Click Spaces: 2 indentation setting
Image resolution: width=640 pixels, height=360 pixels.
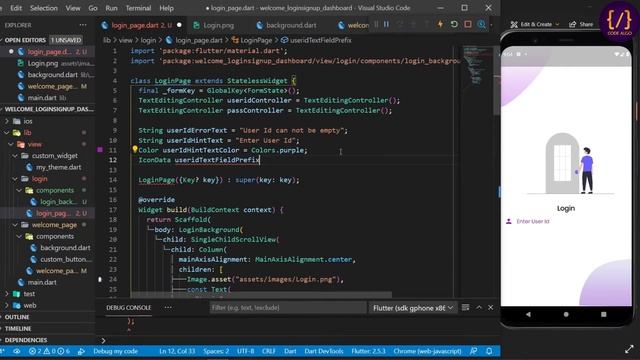216,351
